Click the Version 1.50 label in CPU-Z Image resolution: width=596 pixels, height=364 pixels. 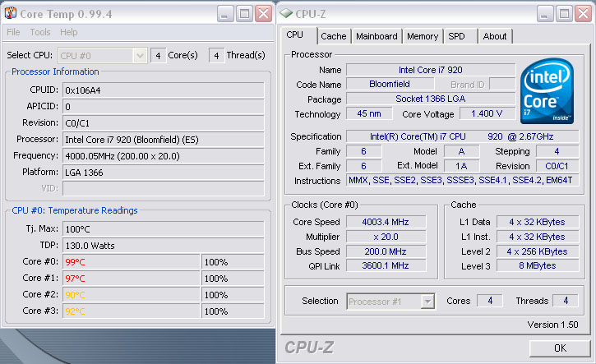[552, 325]
